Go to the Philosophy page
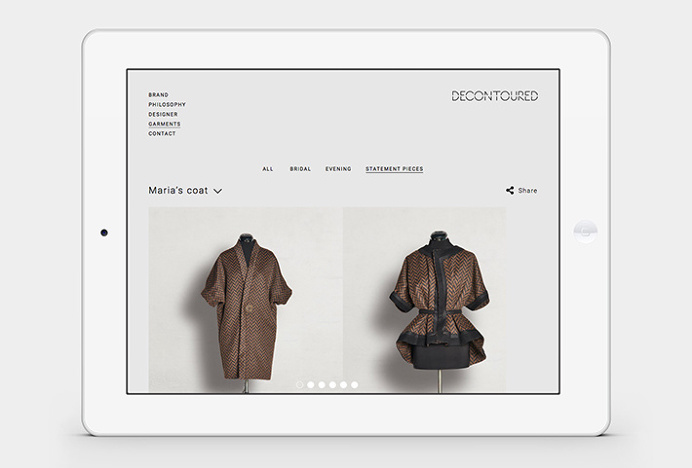 167,105
